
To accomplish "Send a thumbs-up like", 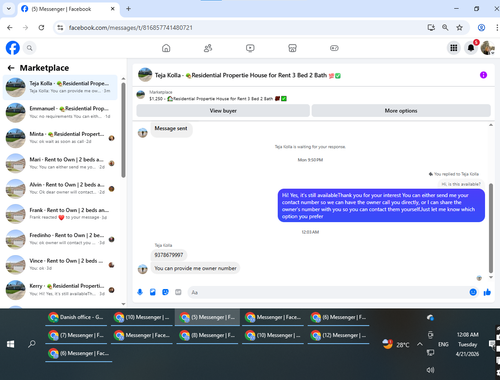I will [487, 292].
